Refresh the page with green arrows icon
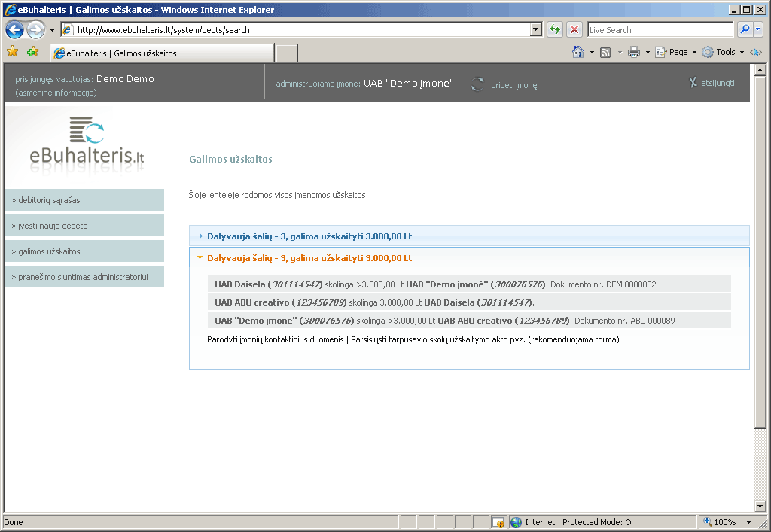 [x=555, y=30]
